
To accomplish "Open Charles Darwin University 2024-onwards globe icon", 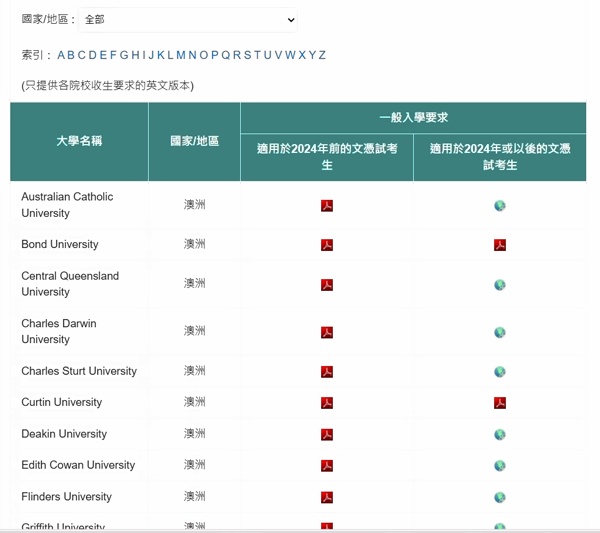I will (x=500, y=332).
